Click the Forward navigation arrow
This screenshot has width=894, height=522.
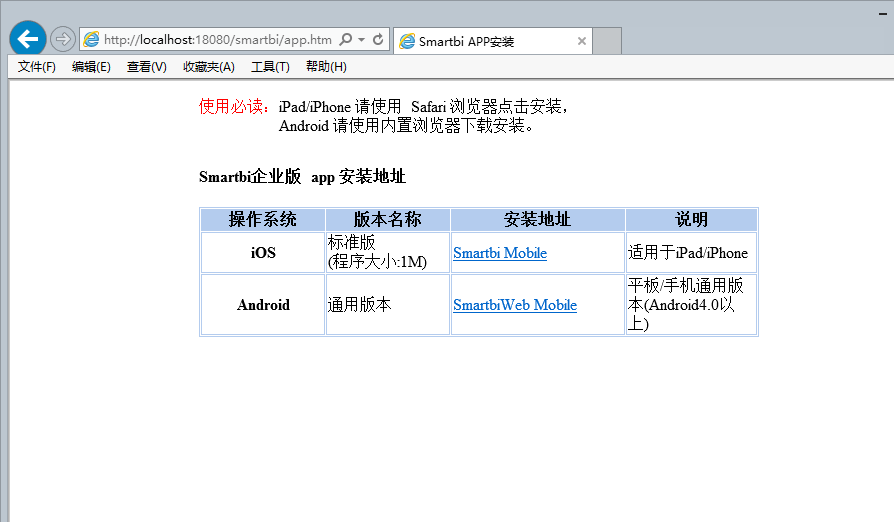point(63,39)
